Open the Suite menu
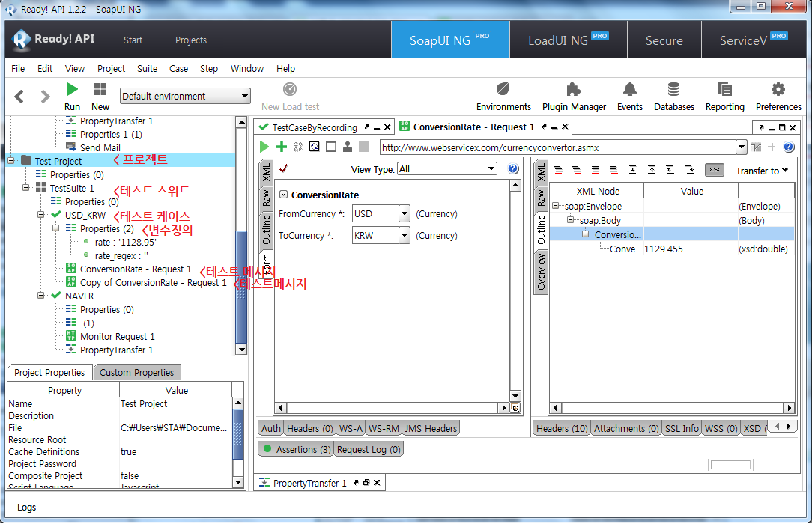 147,68
